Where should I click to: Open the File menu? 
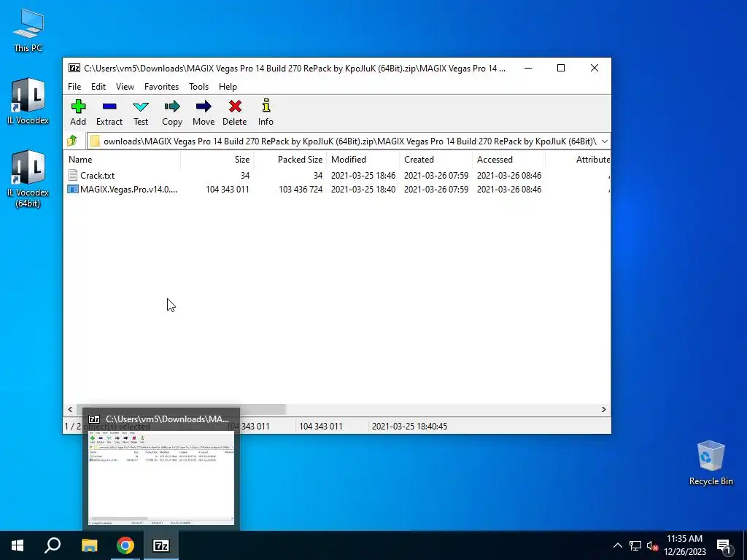(74, 87)
